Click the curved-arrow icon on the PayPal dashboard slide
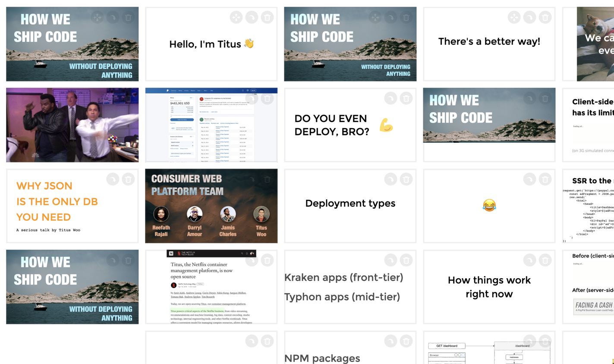The image size is (614, 364). tap(252, 98)
